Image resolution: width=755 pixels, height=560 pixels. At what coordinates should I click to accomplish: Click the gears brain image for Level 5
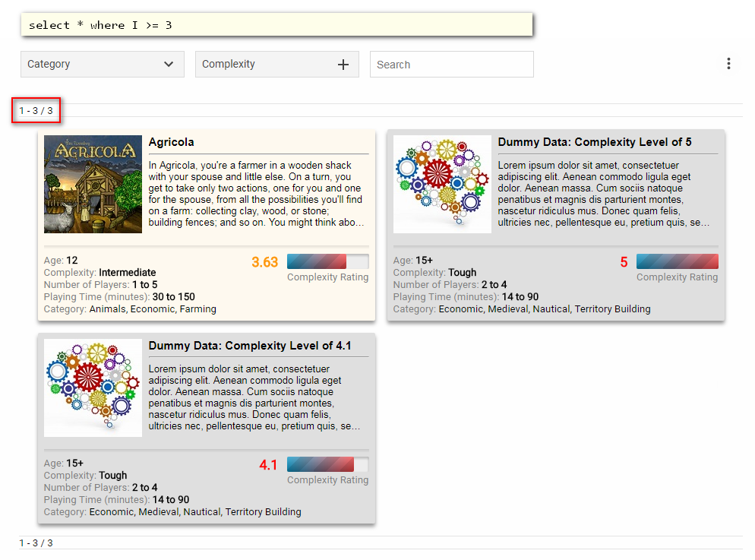(442, 184)
